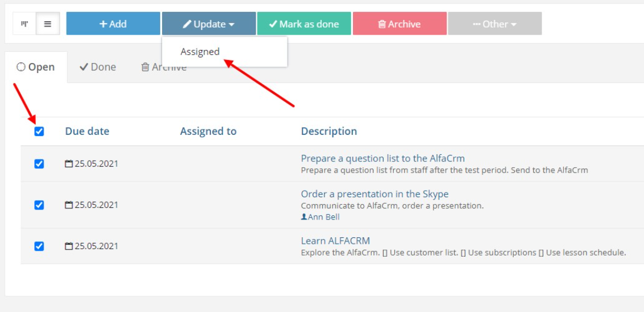Open the Archive tab
The image size is (644, 312).
[164, 67]
